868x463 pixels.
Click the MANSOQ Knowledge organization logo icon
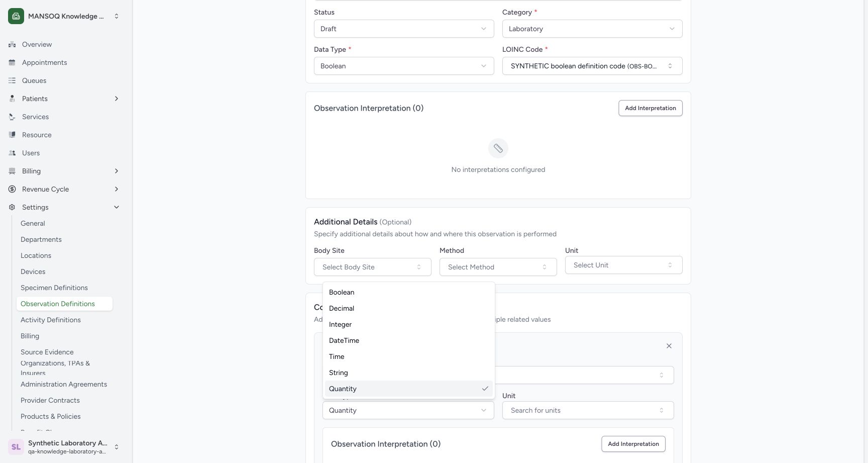coord(16,16)
